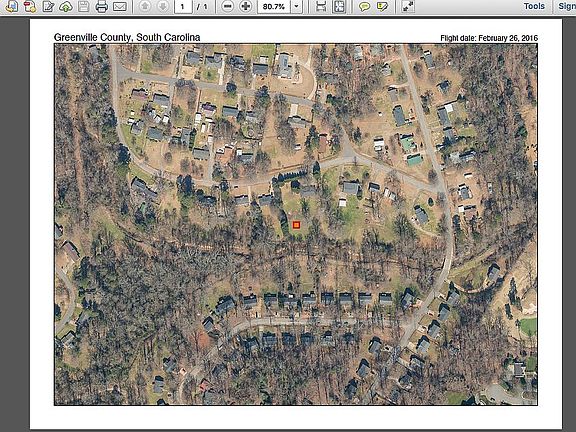Viewport: 576px width, 432px height.
Task: Add a sticky note comment
Action: click(364, 6)
